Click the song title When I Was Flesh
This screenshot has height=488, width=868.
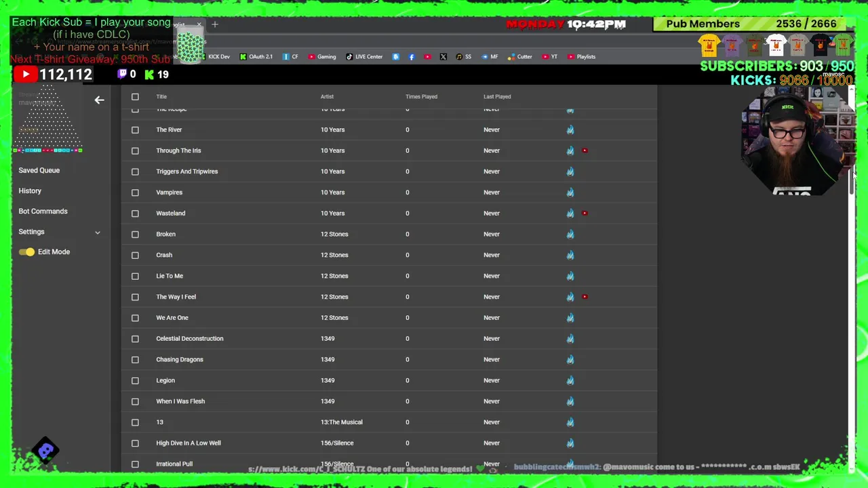point(180,401)
